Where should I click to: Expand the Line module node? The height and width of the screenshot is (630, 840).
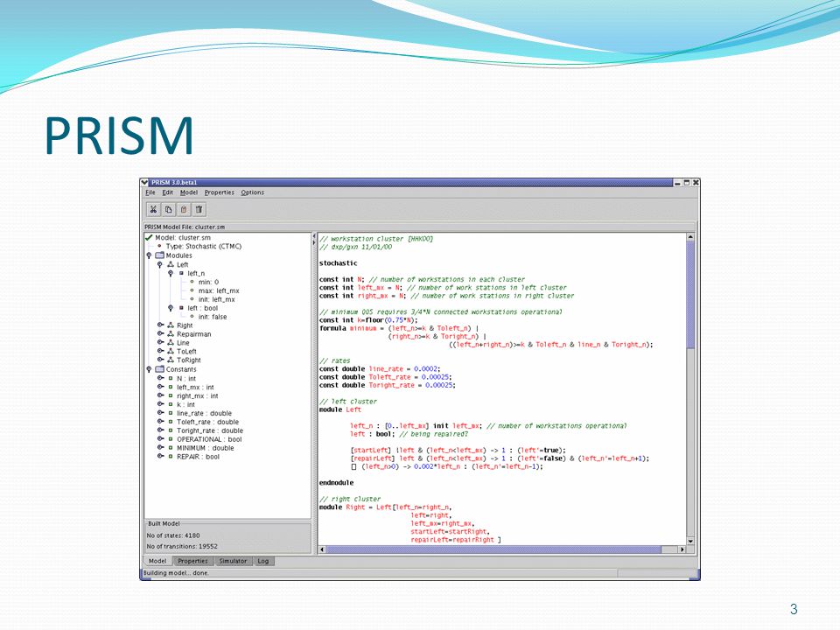point(160,342)
